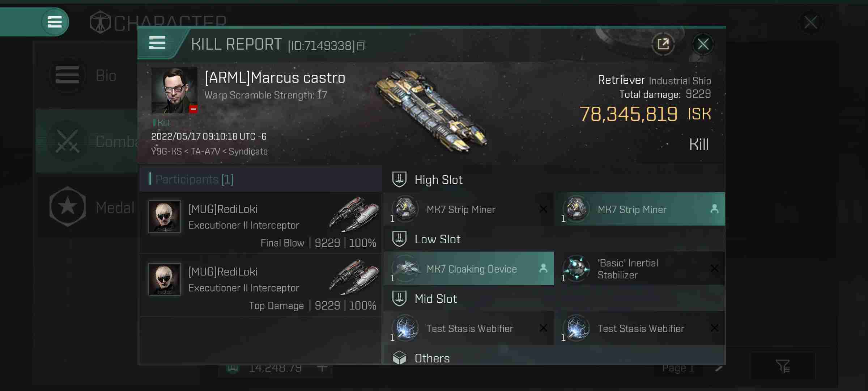This screenshot has width=868, height=391.
Task: Select the MK7 Cloaking Device module
Action: click(x=469, y=269)
